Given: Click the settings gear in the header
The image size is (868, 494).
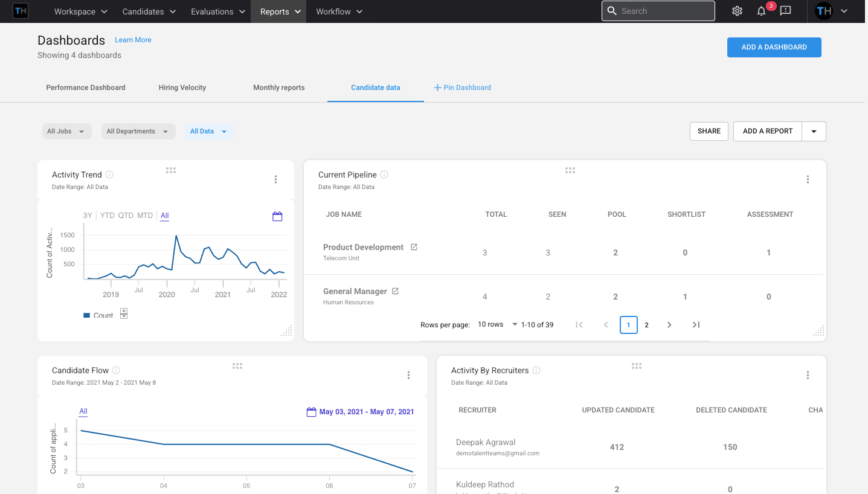Looking at the screenshot, I should click(736, 11).
